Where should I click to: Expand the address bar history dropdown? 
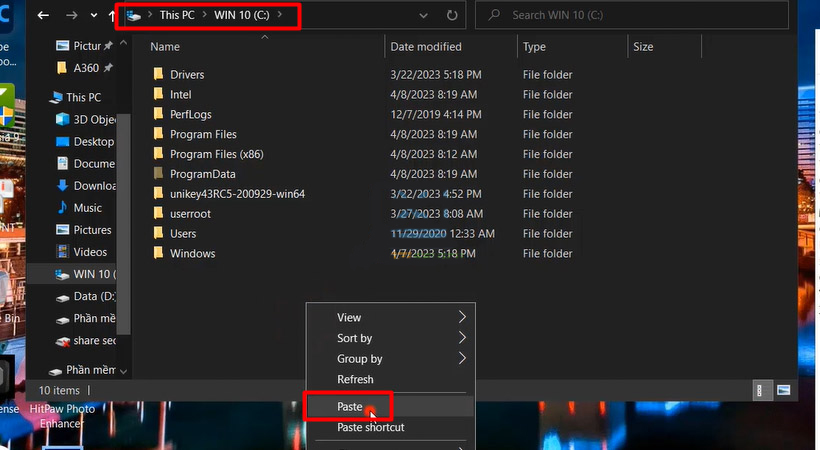pos(424,16)
